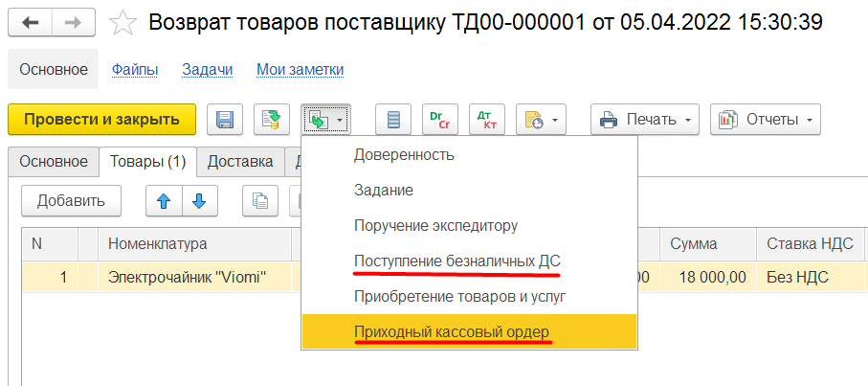This screenshot has height=386, width=868.
Task: Open the Мои заметки link
Action: click(300, 70)
